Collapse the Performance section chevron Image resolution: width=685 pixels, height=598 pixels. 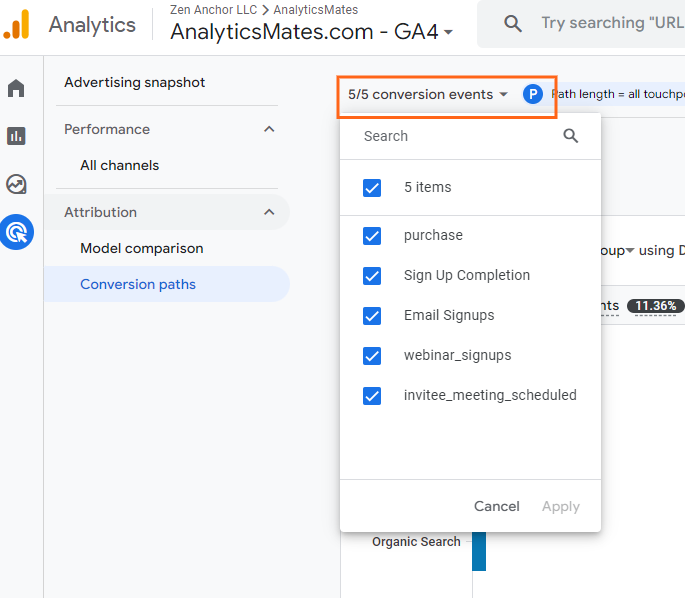pyautogui.click(x=270, y=129)
